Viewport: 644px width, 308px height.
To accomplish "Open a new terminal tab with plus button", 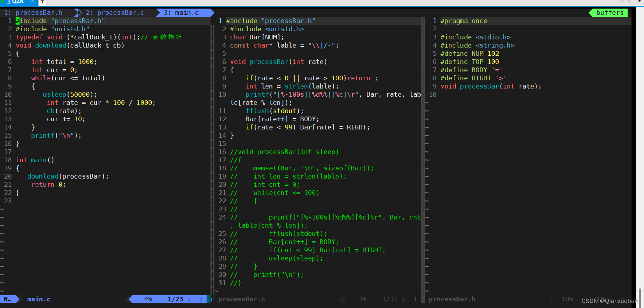I will tap(42, 2).
